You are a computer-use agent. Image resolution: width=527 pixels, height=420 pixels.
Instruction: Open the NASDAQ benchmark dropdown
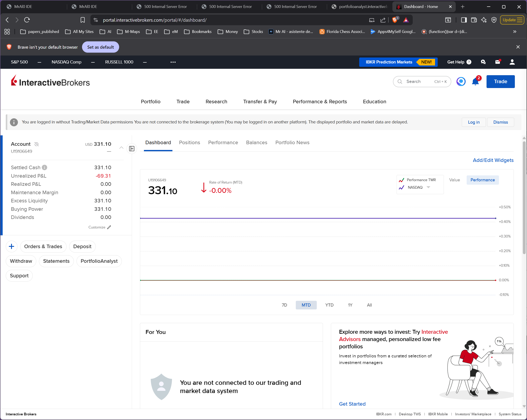428,187
